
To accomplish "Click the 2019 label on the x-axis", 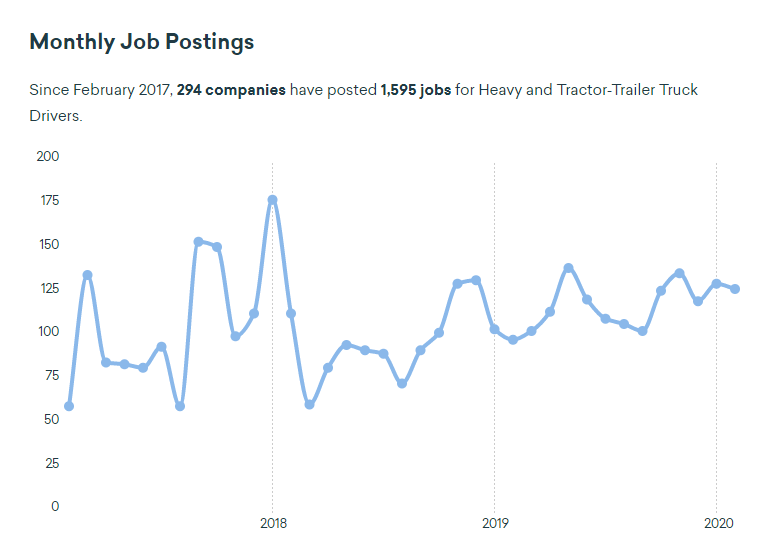I will 495,523.
